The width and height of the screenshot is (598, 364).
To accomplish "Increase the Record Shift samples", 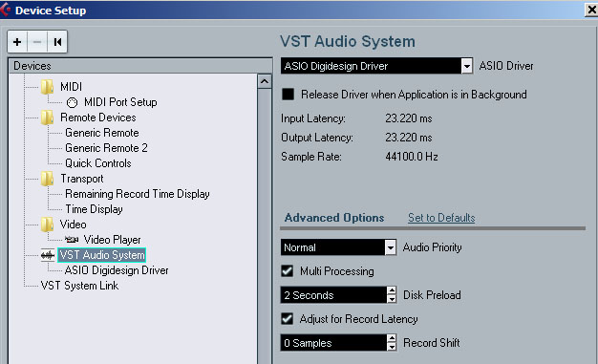I will [x=392, y=338].
